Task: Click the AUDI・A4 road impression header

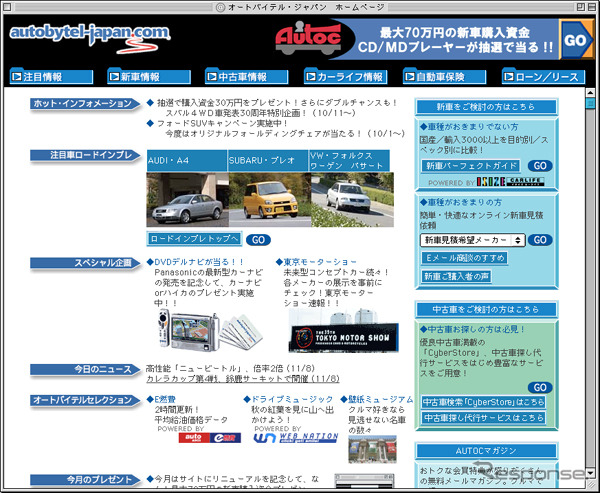Action: pos(187,160)
